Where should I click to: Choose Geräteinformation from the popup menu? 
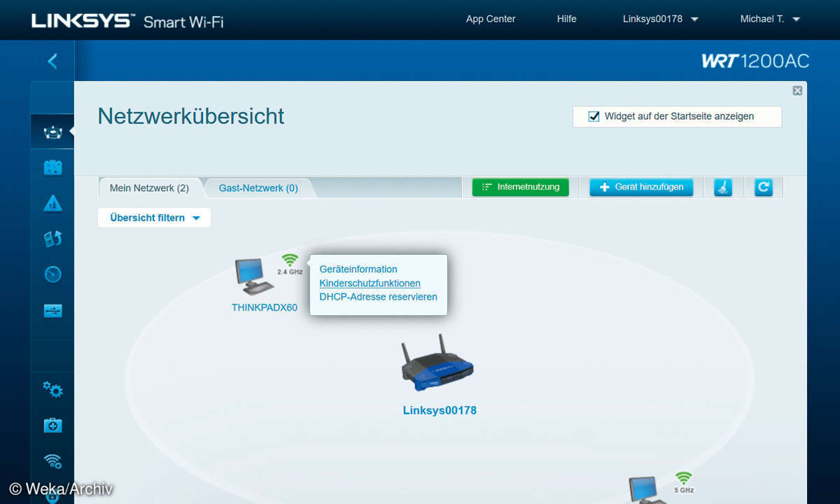358,269
